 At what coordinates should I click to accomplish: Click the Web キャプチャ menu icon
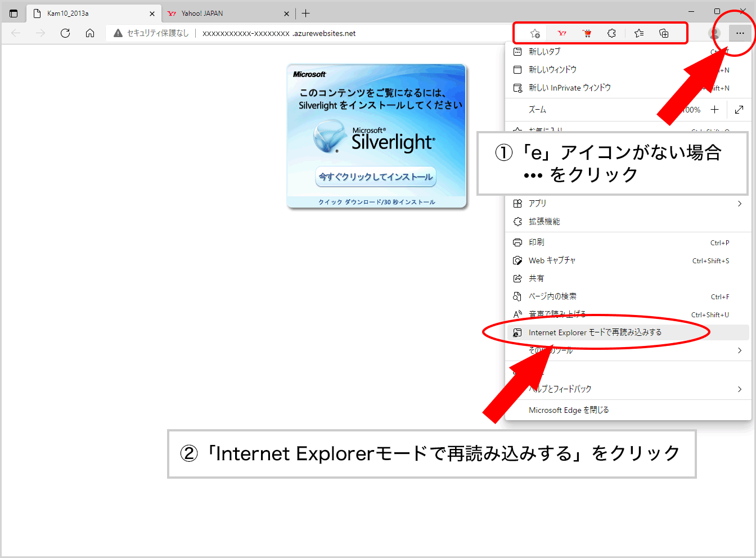tap(517, 260)
